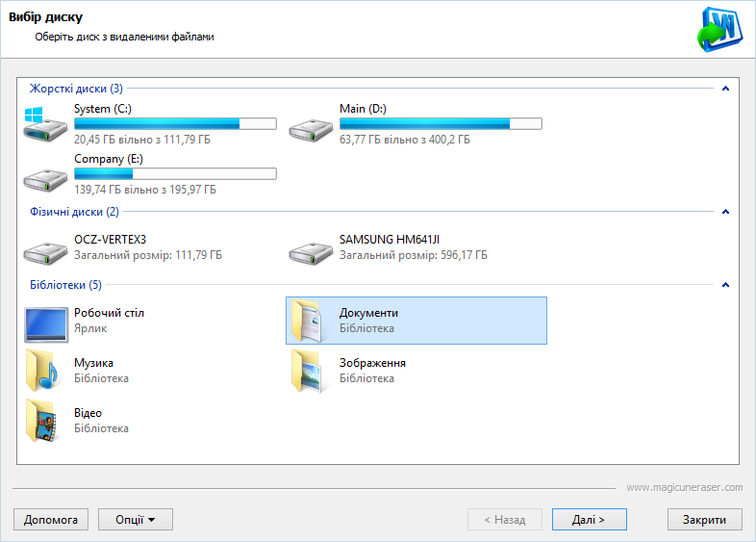Click the Фізичні диски (2) header
The image size is (756, 542).
click(x=74, y=212)
